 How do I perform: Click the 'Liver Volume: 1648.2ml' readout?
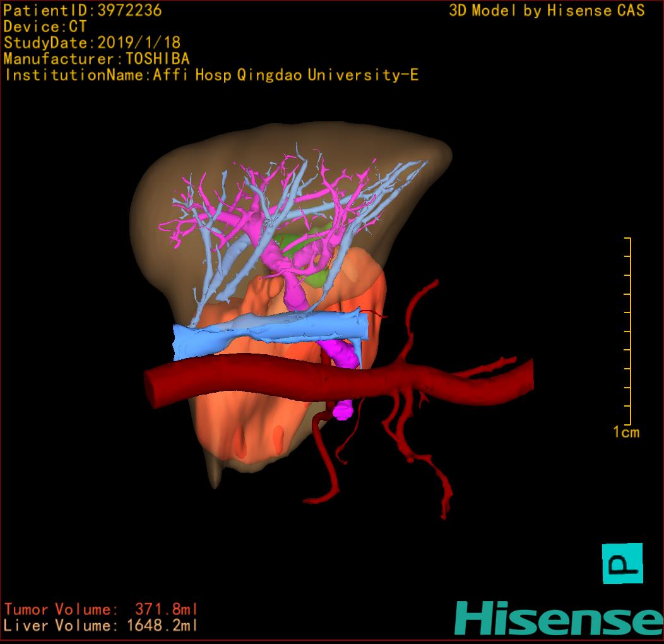[x=101, y=625]
